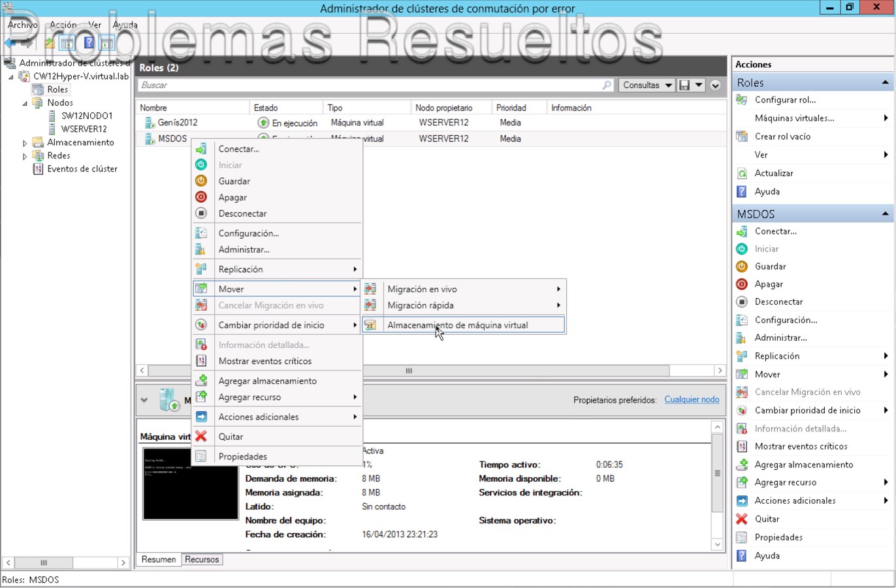Collapse the MSDOS section in Acciones

[885, 213]
